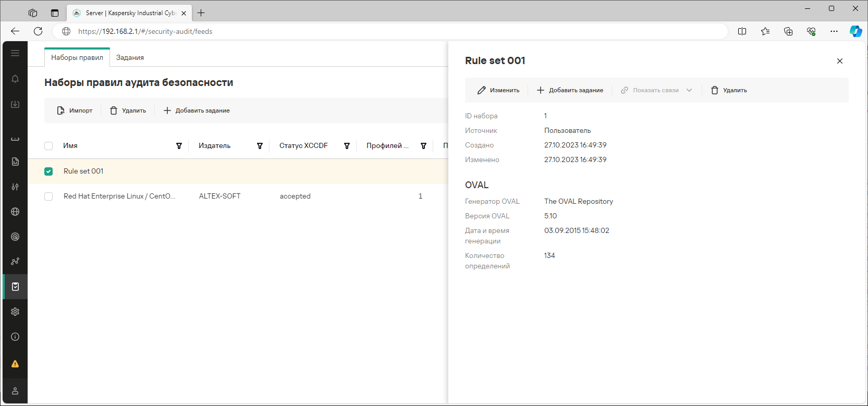
Task: Open the user account icon
Action: (15, 391)
